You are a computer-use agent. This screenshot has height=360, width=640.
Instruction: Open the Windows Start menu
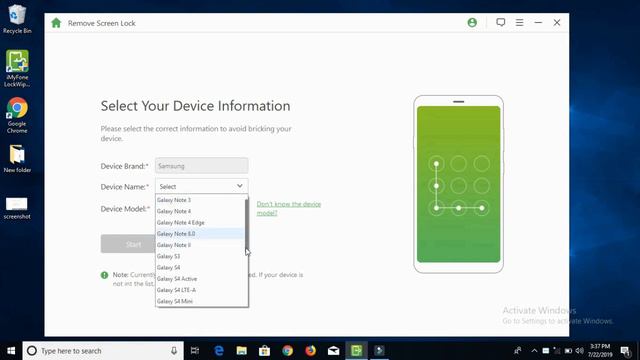click(x=11, y=351)
